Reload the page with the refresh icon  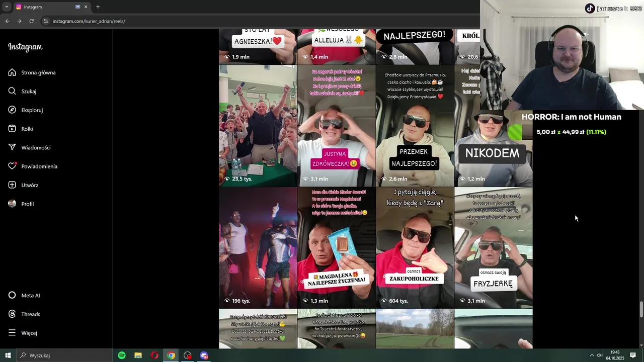31,21
